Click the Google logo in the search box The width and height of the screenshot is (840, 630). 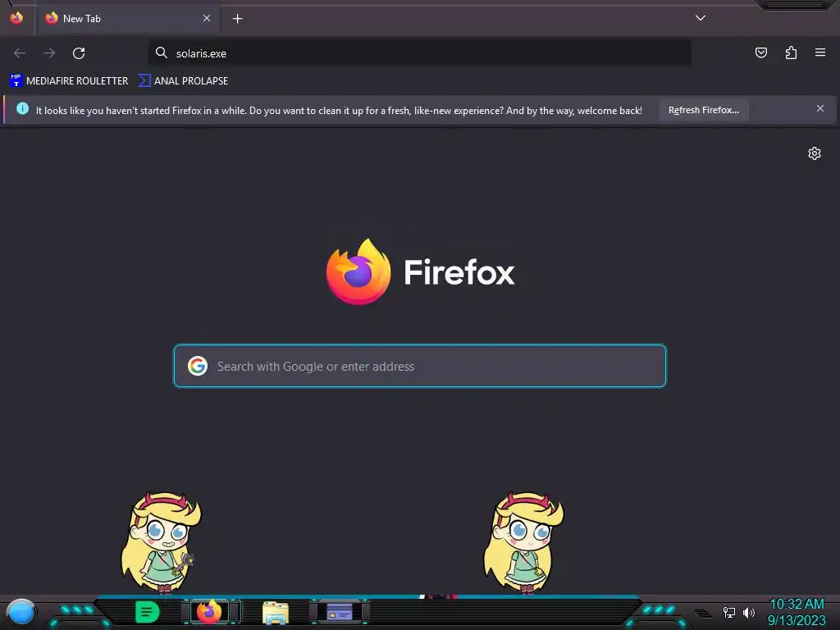click(198, 366)
